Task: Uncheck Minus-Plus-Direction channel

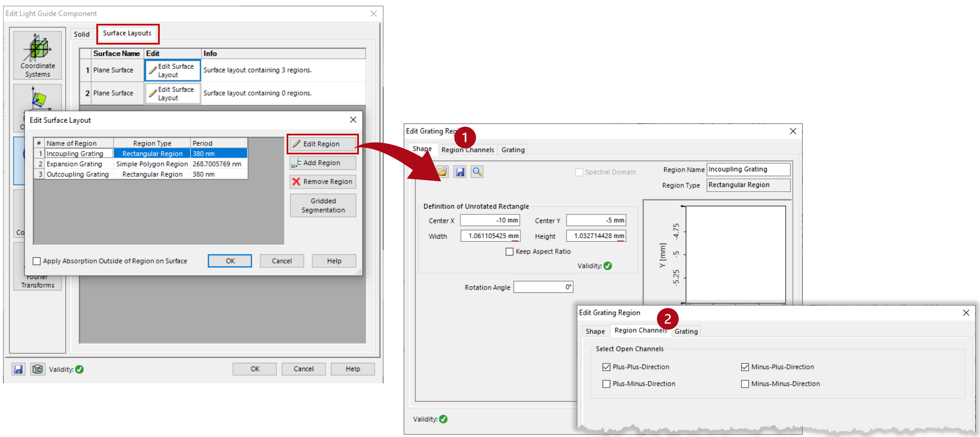Action: pyautogui.click(x=745, y=367)
